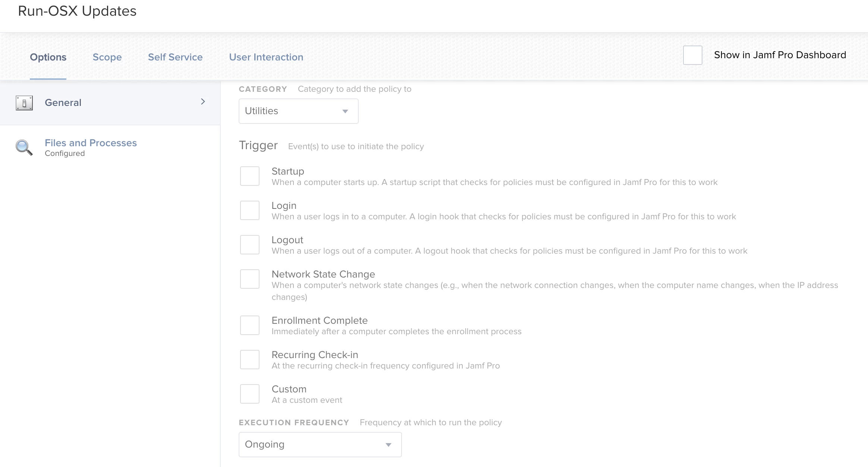Turn on Recurring Check-in trigger
The width and height of the screenshot is (868, 467).
tap(250, 360)
